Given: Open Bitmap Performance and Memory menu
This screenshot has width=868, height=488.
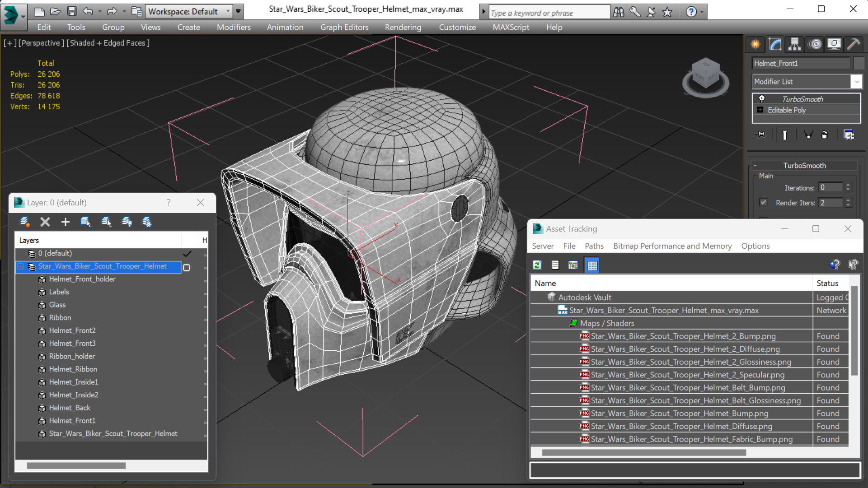Looking at the screenshot, I should point(672,246).
